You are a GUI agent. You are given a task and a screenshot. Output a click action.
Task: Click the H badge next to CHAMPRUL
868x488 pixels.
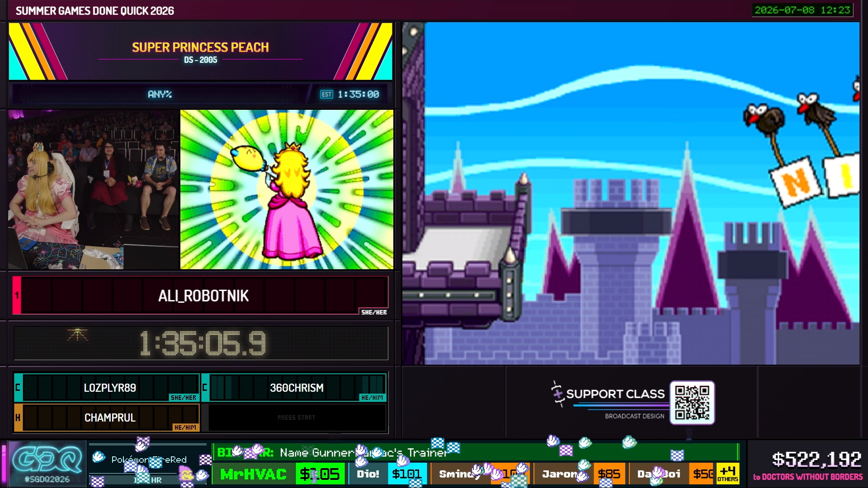[x=18, y=418]
